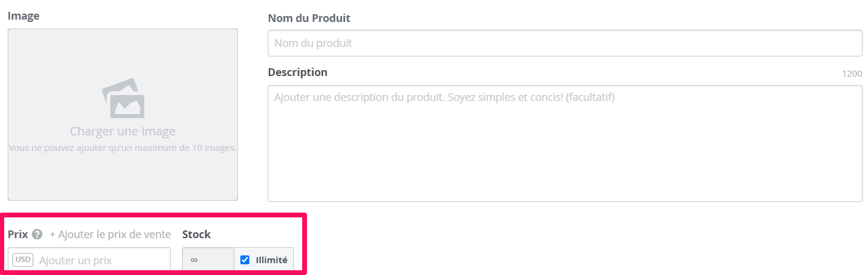This screenshot has width=868, height=275.
Task: Click the USD currency badge
Action: [x=23, y=260]
